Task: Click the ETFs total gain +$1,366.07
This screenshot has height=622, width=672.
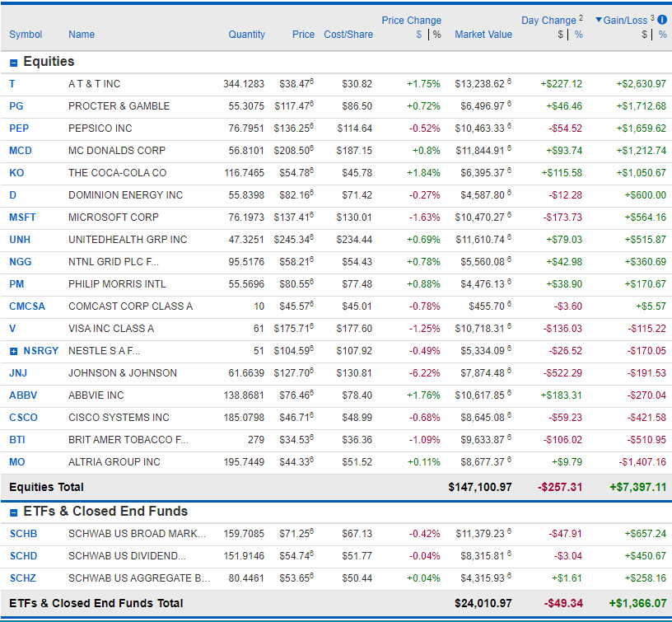Action: [638, 603]
